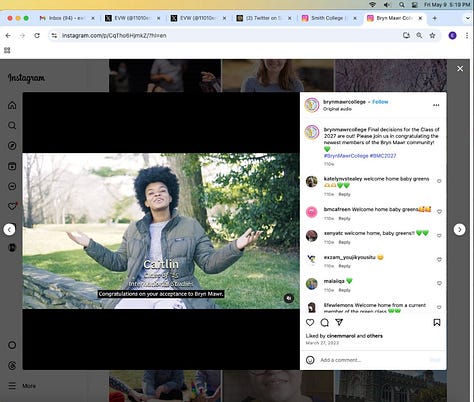Viewport: 474px width, 402px height.
Task: Focus the Add a comment field
Action: coord(373,360)
